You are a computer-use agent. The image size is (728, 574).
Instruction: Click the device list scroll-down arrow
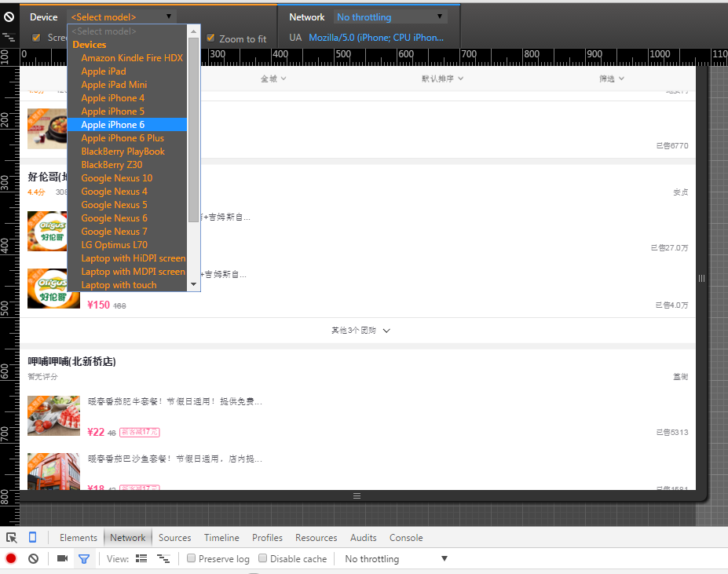tap(194, 284)
